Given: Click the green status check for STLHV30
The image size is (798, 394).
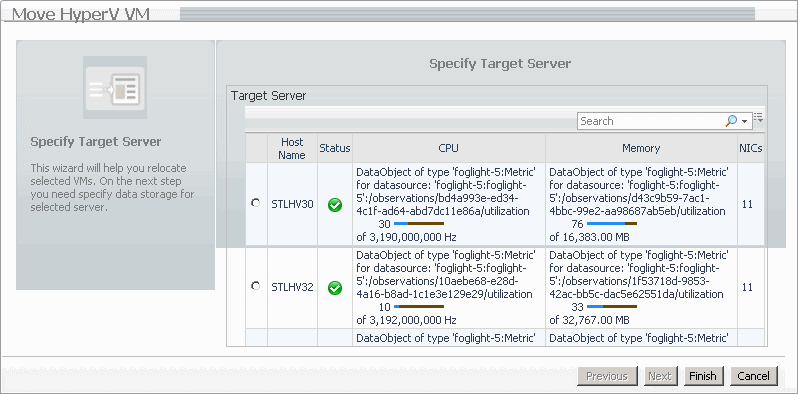Looking at the screenshot, I should 335,205.
